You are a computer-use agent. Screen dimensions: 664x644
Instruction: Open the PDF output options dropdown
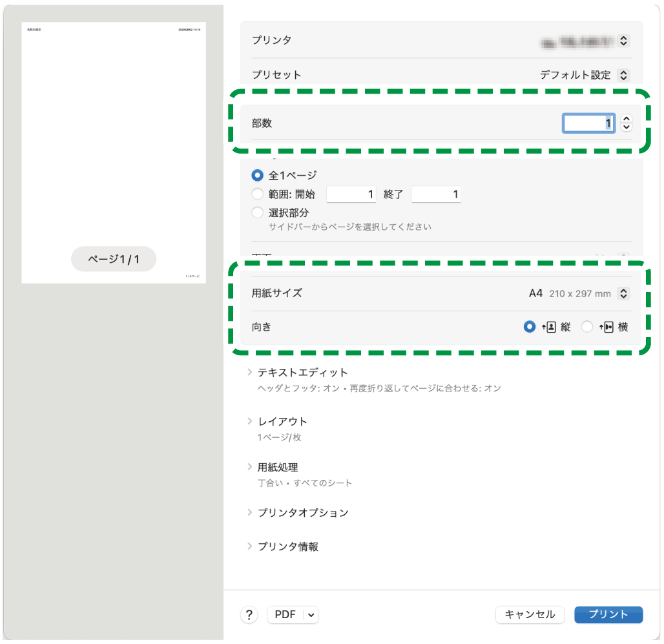coord(311,614)
